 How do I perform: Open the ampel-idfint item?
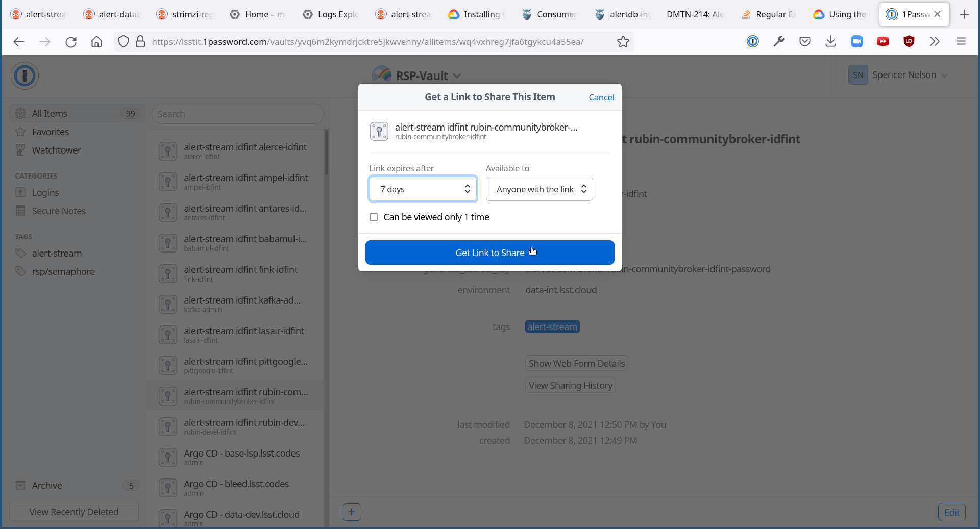(235, 182)
